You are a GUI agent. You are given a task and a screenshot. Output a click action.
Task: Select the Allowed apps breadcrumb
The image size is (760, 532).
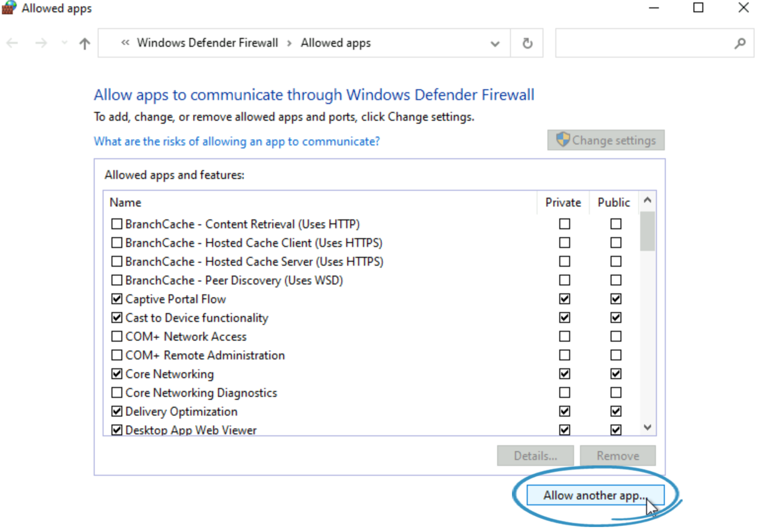[x=336, y=43]
